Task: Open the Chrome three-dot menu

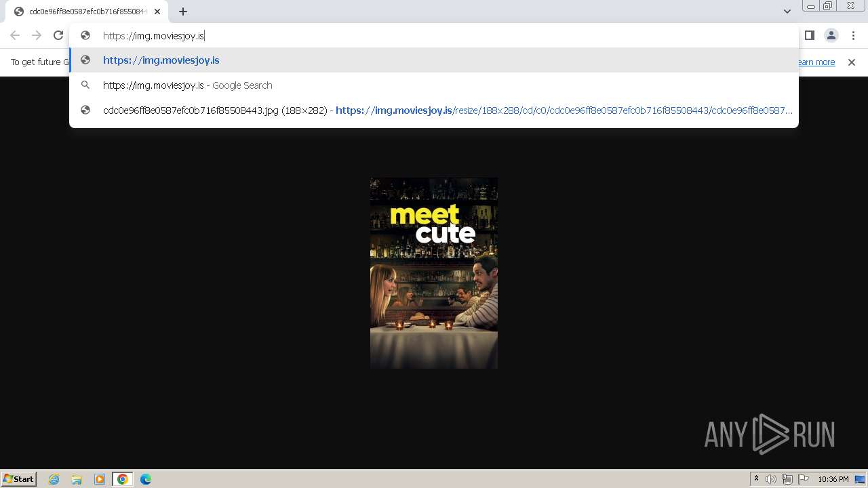Action: tap(853, 35)
